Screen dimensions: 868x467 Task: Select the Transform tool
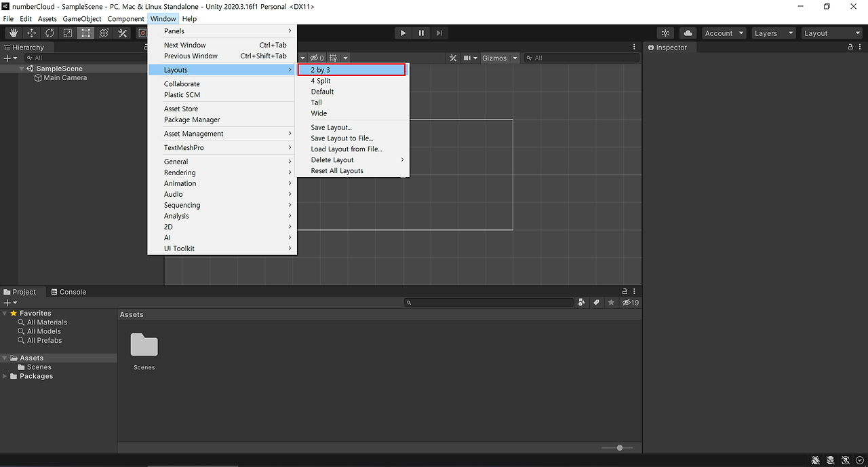104,33
